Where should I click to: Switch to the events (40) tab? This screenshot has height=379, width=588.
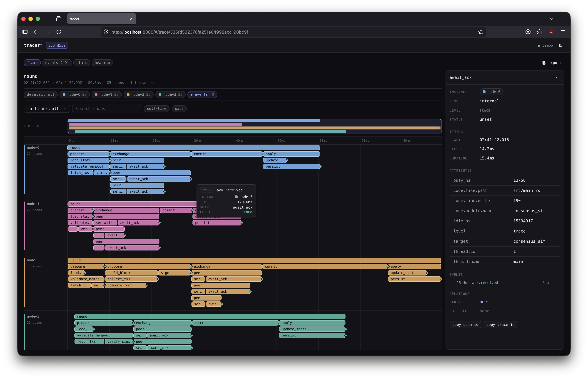(57, 63)
